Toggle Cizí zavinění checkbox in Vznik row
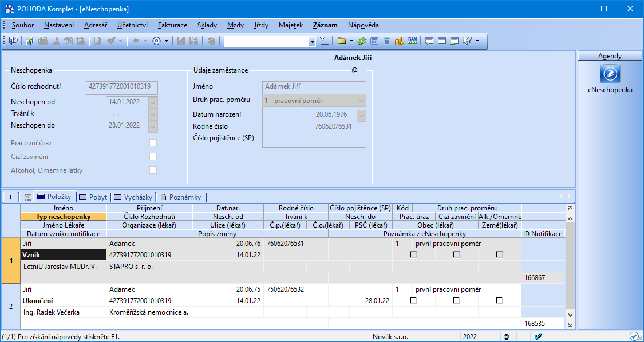This screenshot has height=342, width=644. coord(456,255)
